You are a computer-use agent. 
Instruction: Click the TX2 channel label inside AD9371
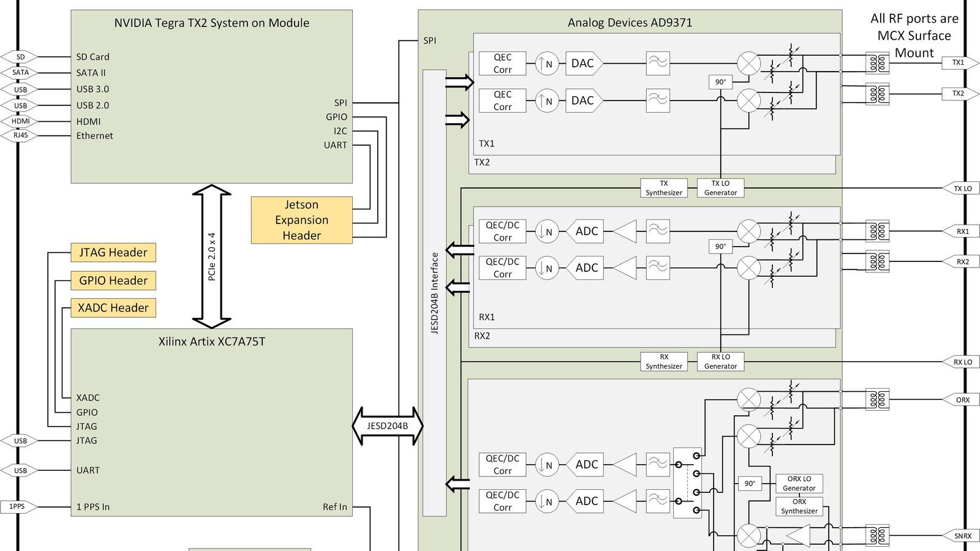(x=482, y=162)
